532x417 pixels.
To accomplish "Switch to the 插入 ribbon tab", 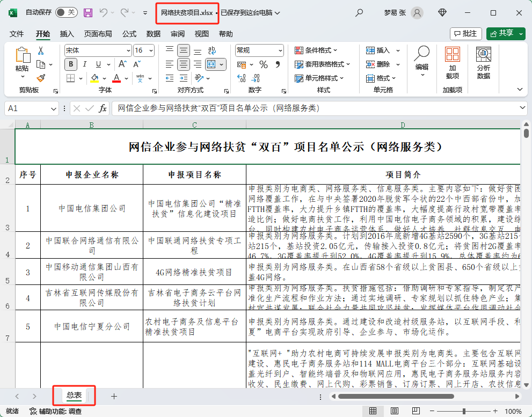I will [x=68, y=33].
